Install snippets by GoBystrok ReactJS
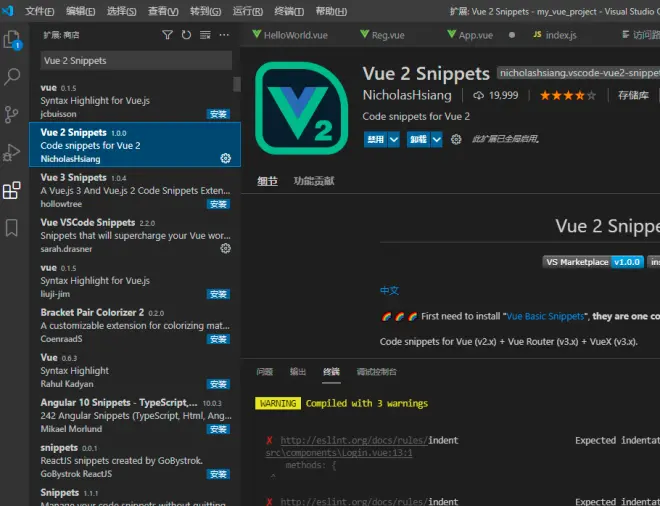The height and width of the screenshot is (506, 660). [218, 474]
